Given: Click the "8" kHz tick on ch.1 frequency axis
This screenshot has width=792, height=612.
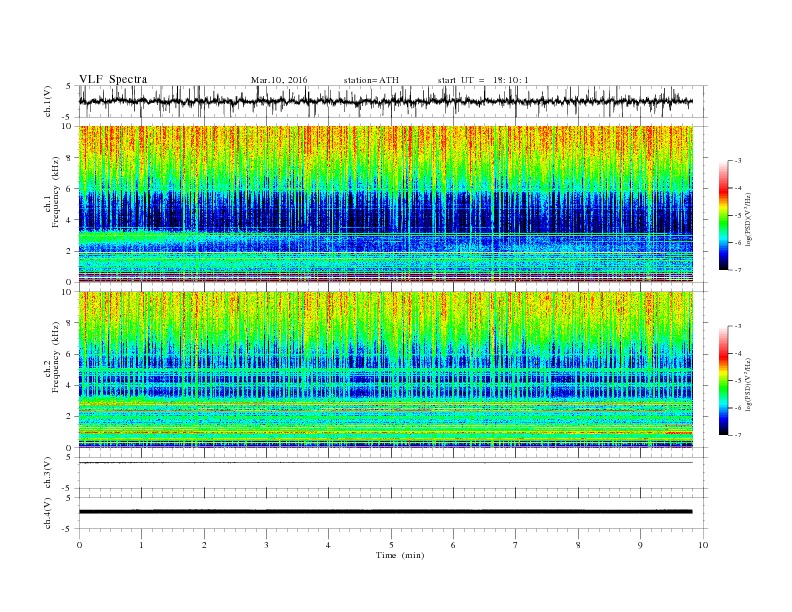Looking at the screenshot, I should pyautogui.click(x=70, y=158).
